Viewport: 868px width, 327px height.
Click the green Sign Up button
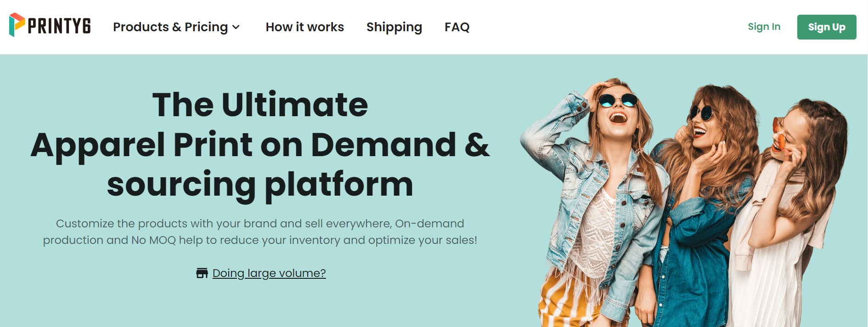827,27
